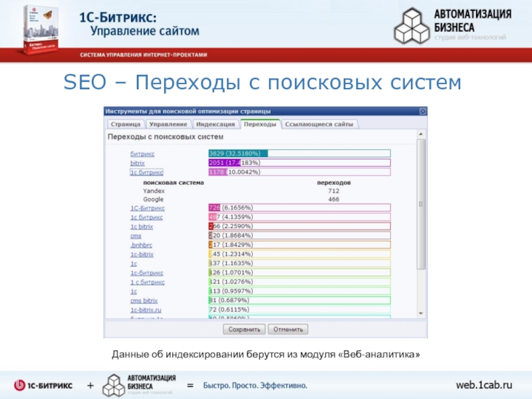
Task: Switch to the Управление tab
Action: [168, 124]
